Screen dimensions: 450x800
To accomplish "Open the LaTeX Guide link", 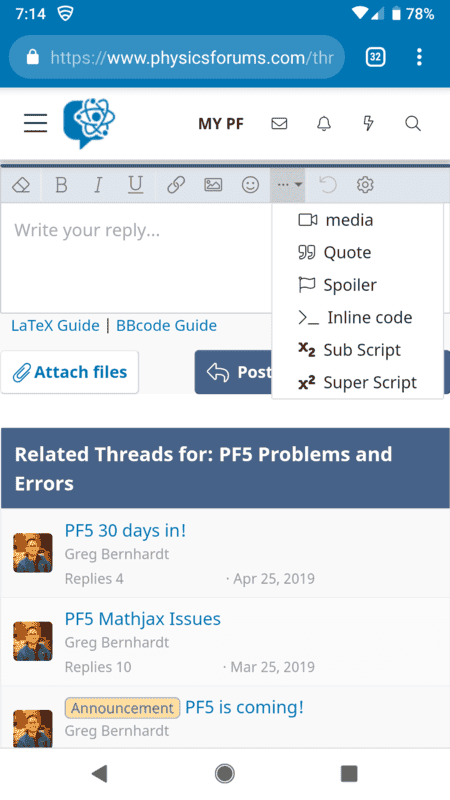I will tap(55, 326).
